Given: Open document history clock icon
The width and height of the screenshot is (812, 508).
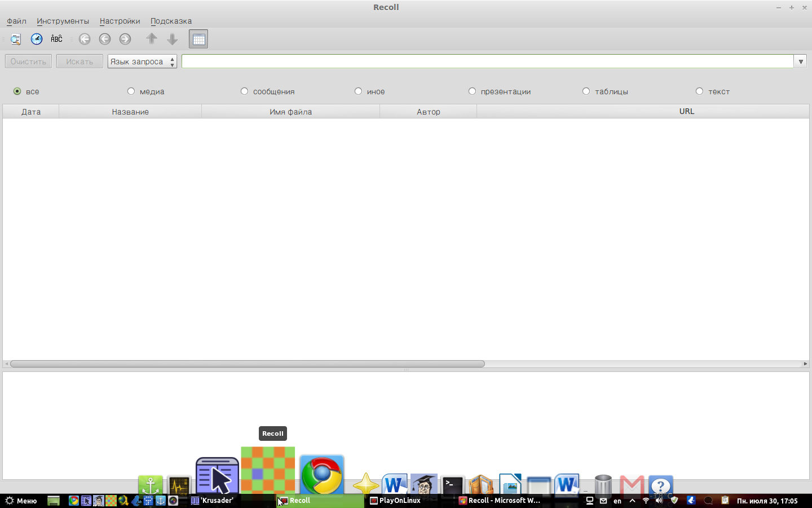Looking at the screenshot, I should [37, 39].
